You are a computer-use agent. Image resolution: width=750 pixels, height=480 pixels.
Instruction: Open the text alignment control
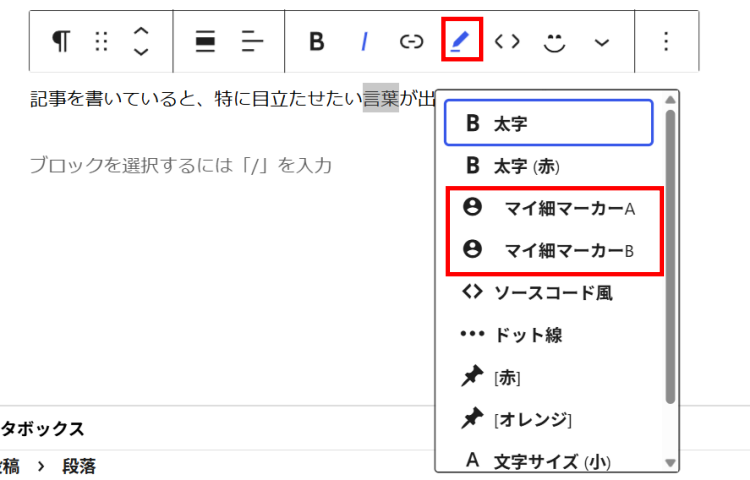click(x=252, y=41)
